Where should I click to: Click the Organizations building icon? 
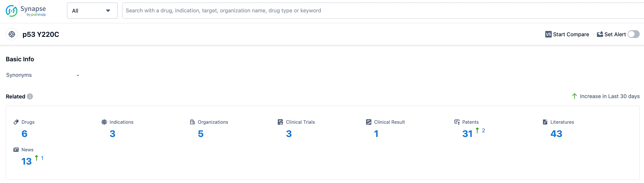coord(192,122)
